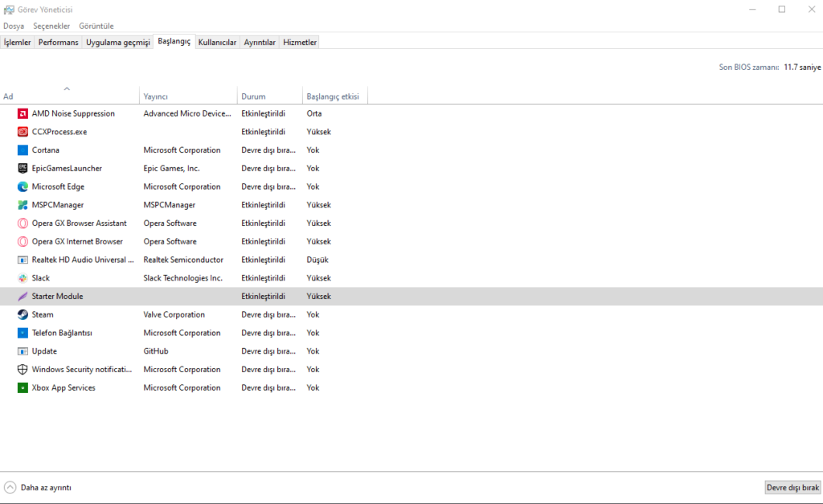Select Opera GX Browser Assistant name
The width and height of the screenshot is (823, 504).
coord(80,223)
